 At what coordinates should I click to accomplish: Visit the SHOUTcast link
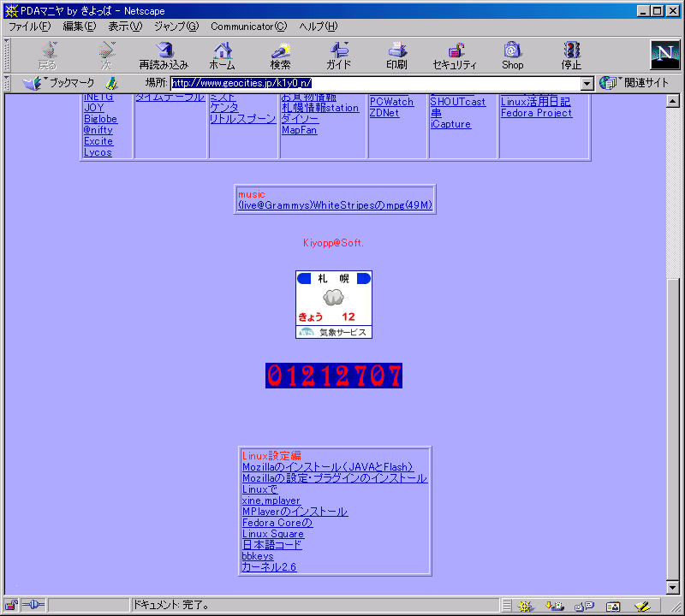click(x=458, y=102)
